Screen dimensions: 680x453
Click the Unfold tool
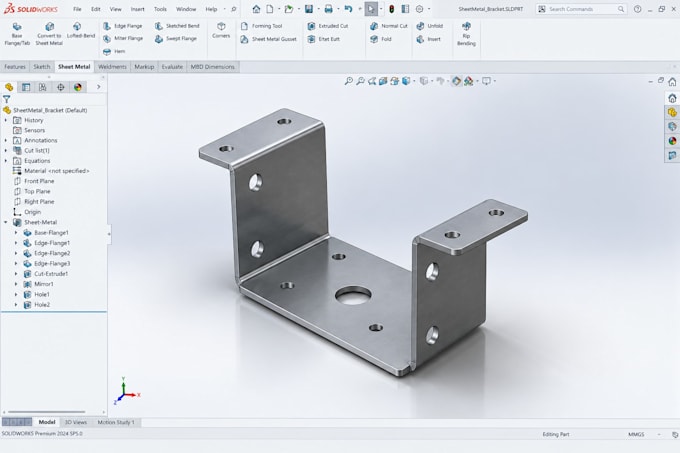click(430, 26)
